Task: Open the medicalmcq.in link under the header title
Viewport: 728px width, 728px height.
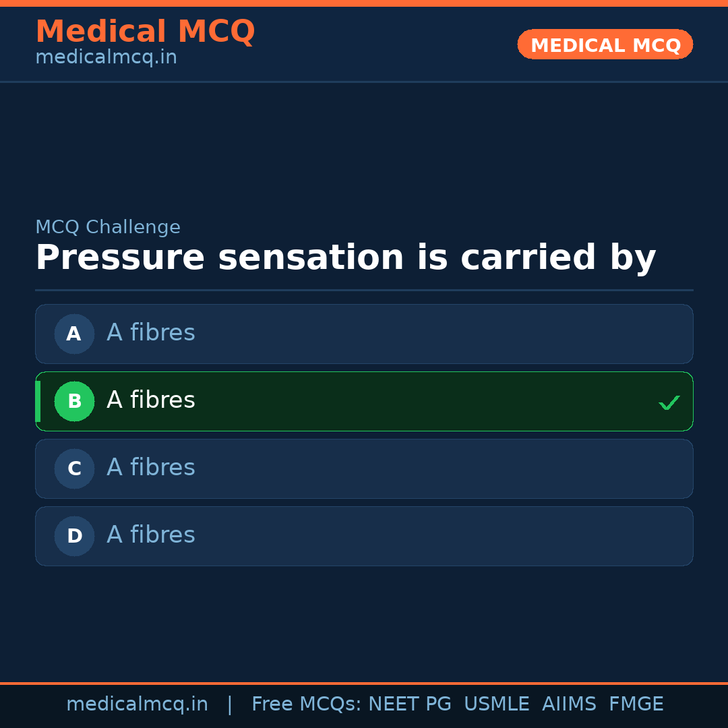Action: coord(106,57)
